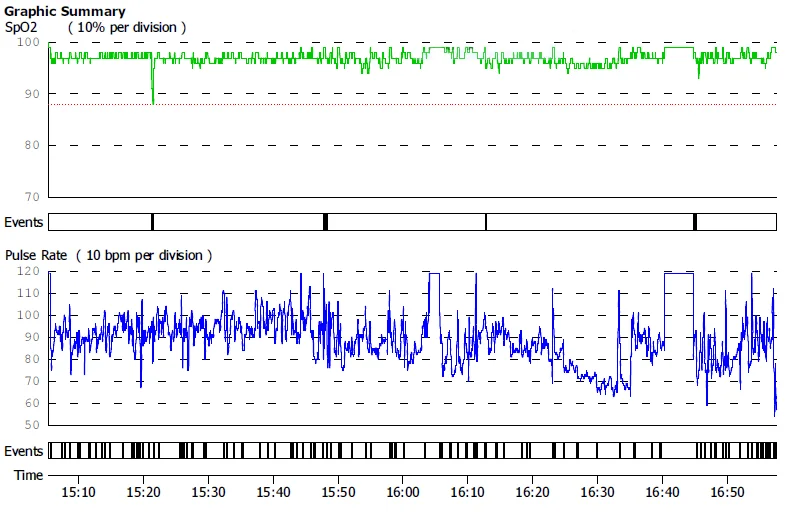Click the pulse rate plateau at 16:42
Viewport: 796px width, 512px height.
tap(679, 274)
